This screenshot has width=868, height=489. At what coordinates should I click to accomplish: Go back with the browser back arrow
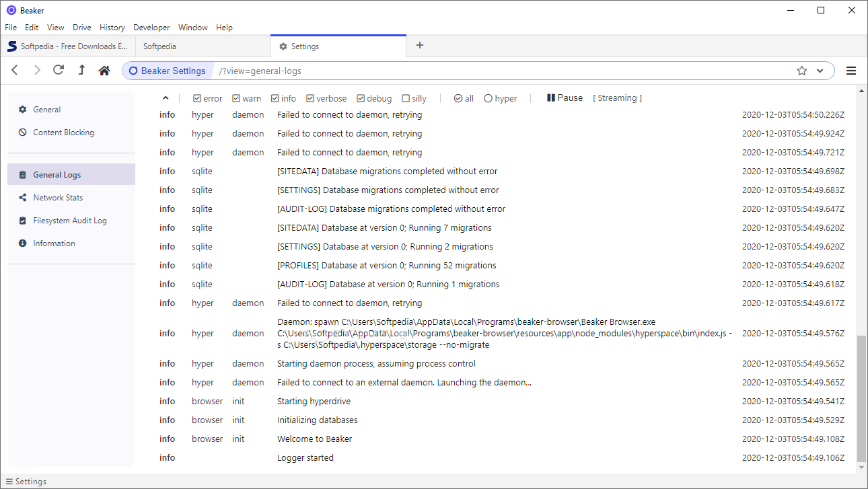(x=15, y=71)
